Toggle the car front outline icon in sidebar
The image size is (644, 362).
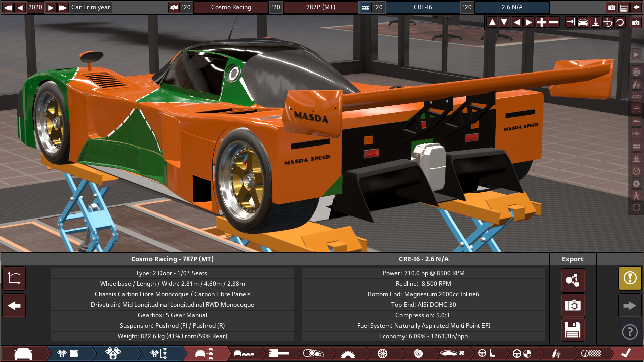(x=636, y=109)
